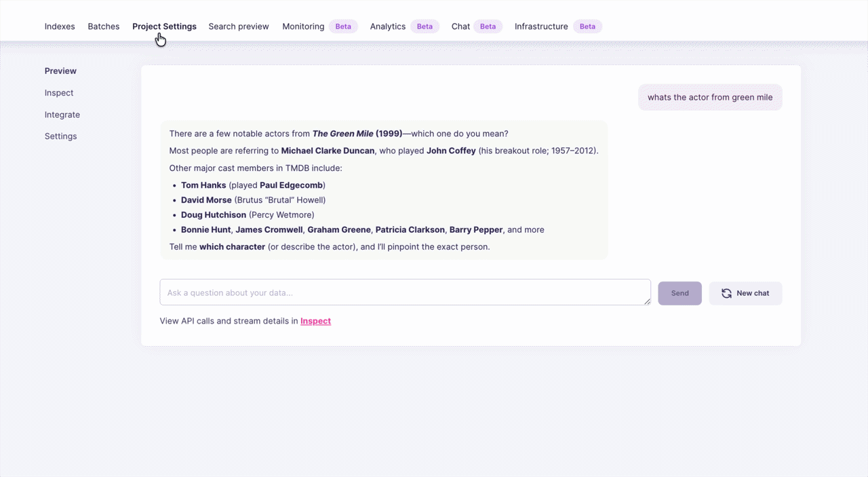Viewport: 868px width, 477px height.
Task: Open the Monitoring page
Action: pyautogui.click(x=302, y=26)
